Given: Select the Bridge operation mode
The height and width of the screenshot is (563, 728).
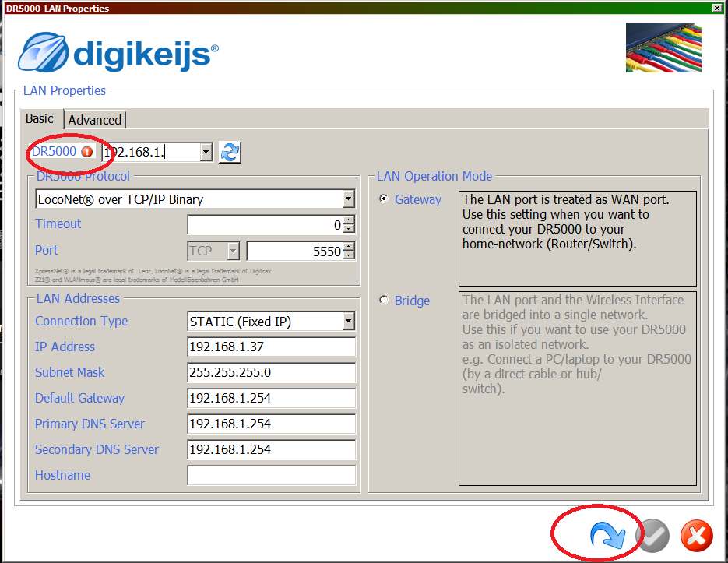Looking at the screenshot, I should (x=384, y=300).
